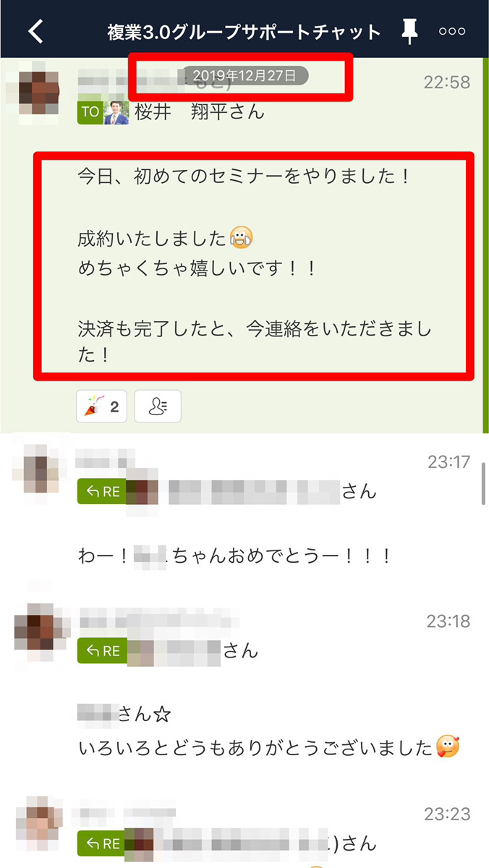Tap the back arrow in the header

(x=36, y=31)
